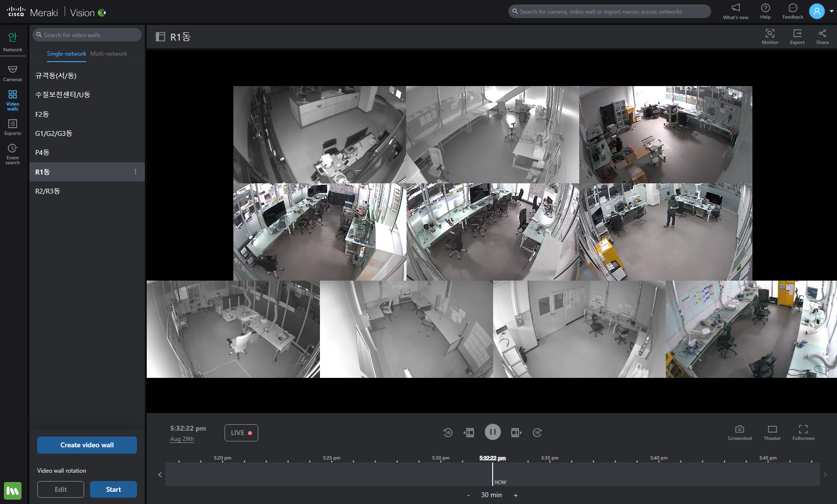Open the Help menu
The width and height of the screenshot is (837, 504).
pyautogui.click(x=765, y=11)
